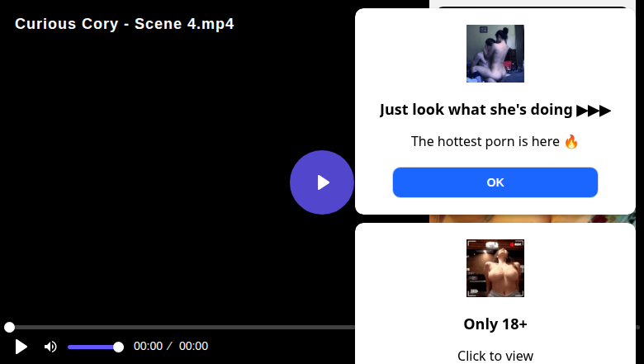Click the triple arrow icons in headline

[594, 110]
